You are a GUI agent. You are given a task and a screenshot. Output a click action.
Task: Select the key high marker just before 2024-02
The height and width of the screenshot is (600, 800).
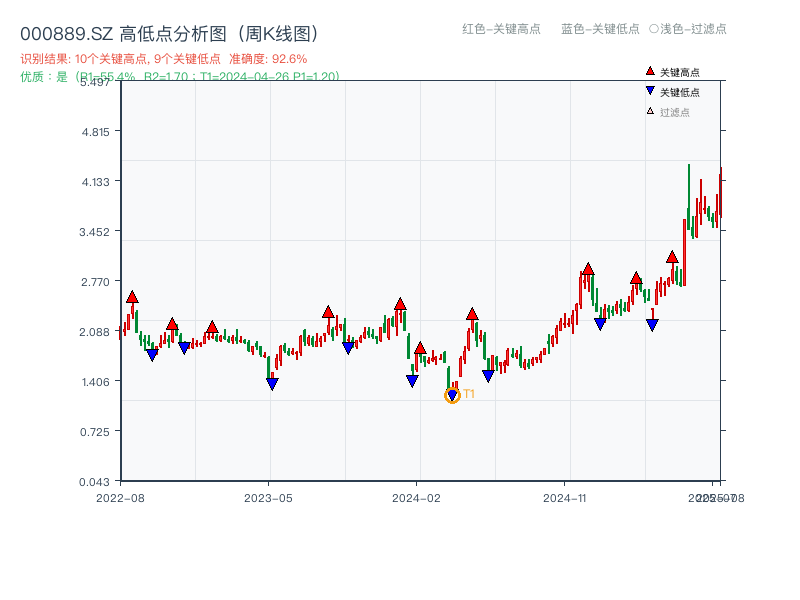[400, 304]
